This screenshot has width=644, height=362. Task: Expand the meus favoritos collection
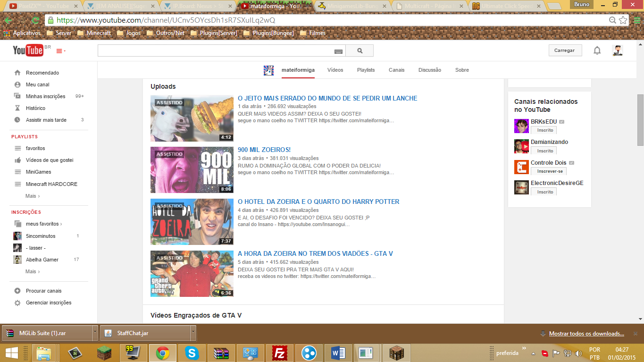click(44, 224)
